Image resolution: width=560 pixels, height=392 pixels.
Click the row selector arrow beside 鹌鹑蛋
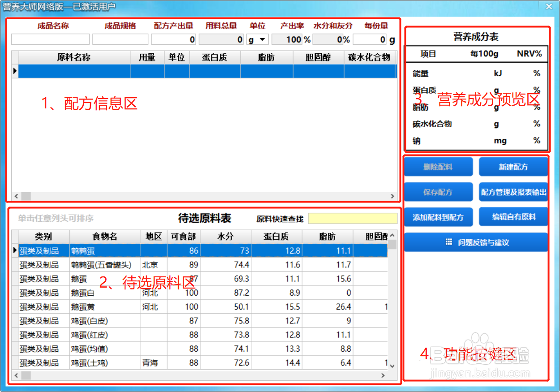pyautogui.click(x=15, y=250)
